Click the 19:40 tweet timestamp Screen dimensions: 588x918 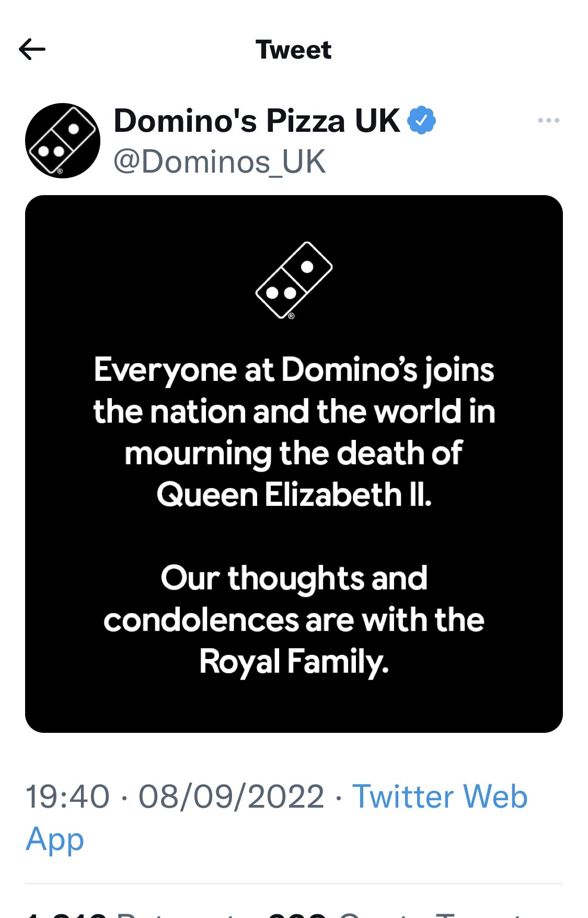tap(68, 797)
